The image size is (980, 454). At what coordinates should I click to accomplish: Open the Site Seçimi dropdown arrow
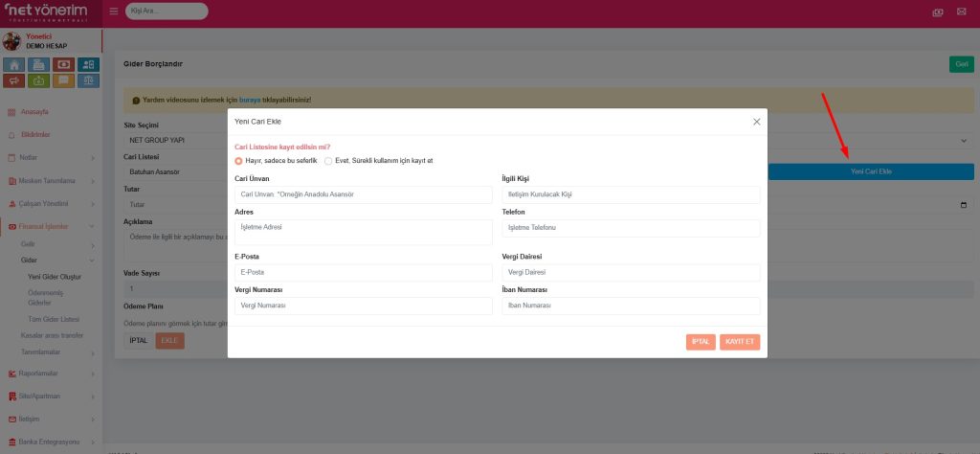(963, 140)
